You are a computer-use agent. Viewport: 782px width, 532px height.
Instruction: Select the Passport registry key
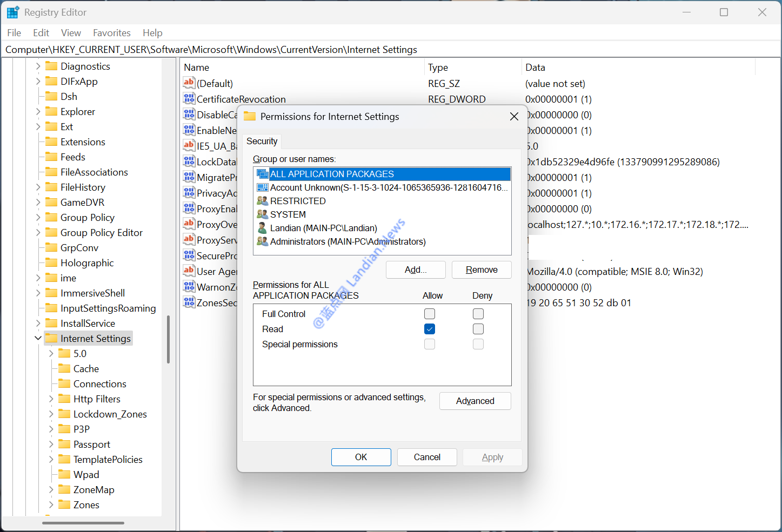pyautogui.click(x=92, y=444)
